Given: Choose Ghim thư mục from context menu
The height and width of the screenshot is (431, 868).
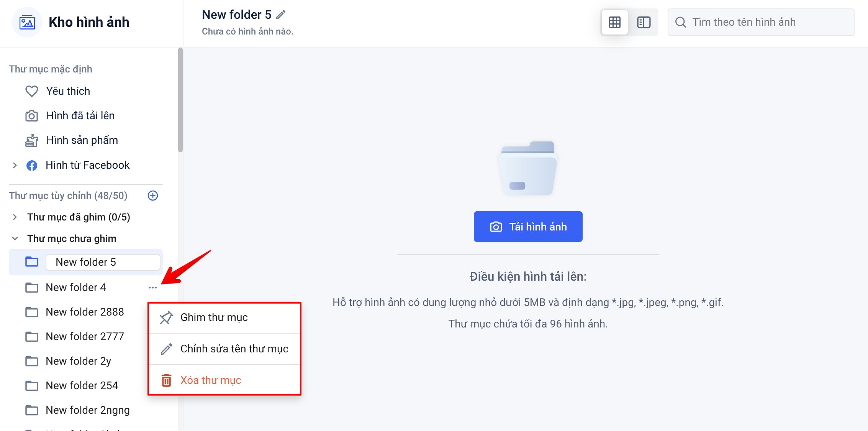Looking at the screenshot, I should [x=214, y=317].
